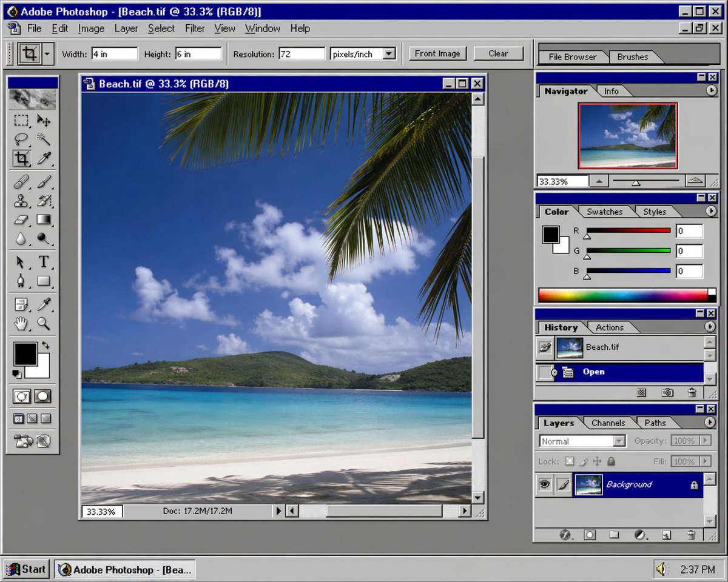Click inside the Width input field
Viewport: 728px width, 582px height.
coord(115,53)
